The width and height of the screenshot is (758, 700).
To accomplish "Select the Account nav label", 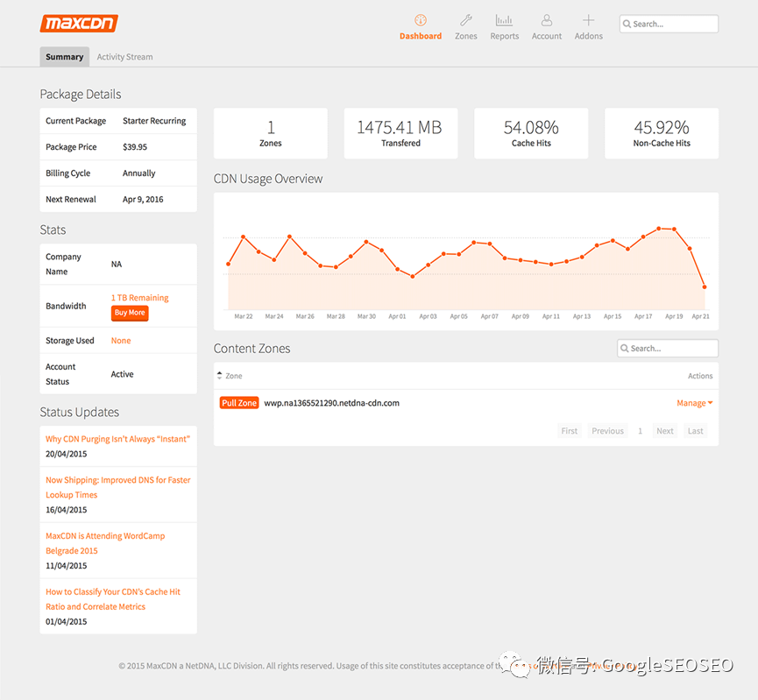I will click(547, 36).
